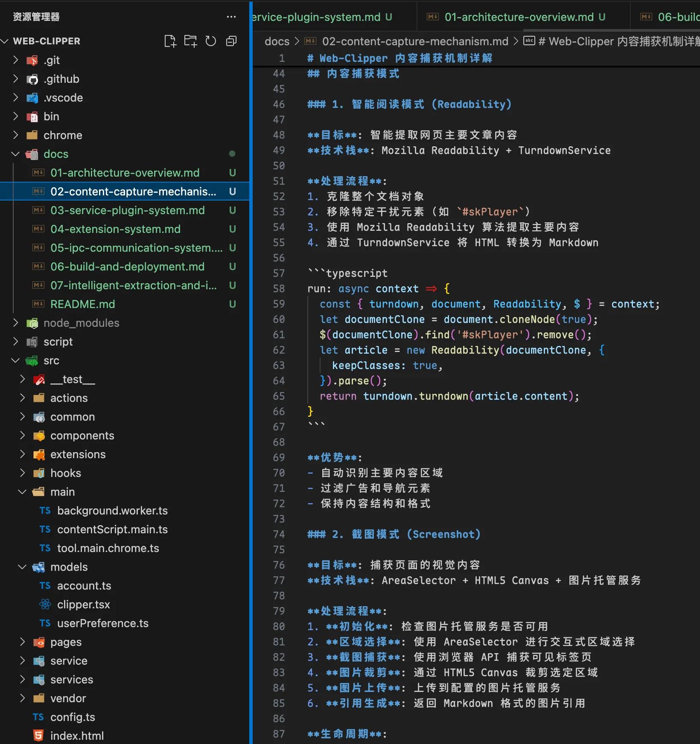Open index.html file in explorer
Screen dimensions: 700x744
pyautogui.click(x=77, y=736)
